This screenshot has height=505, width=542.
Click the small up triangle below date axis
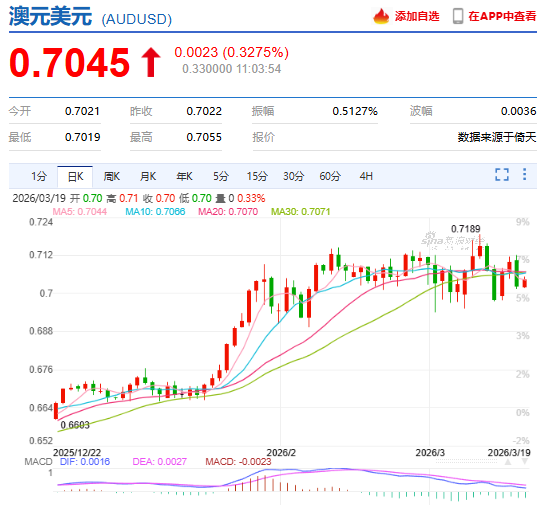pos(508,462)
